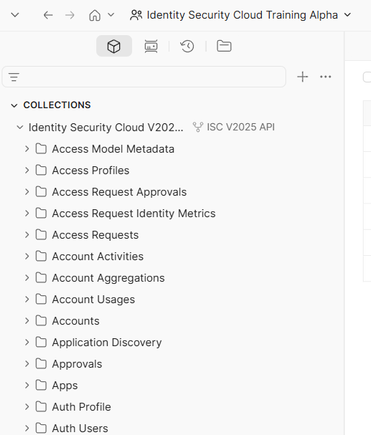
Task: Expand the Access Request Approvals folder
Action: click(x=27, y=192)
